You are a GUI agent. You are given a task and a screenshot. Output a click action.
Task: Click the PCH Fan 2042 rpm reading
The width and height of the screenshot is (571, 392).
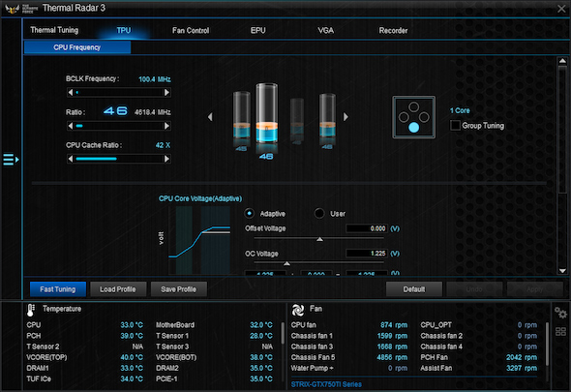click(x=522, y=357)
